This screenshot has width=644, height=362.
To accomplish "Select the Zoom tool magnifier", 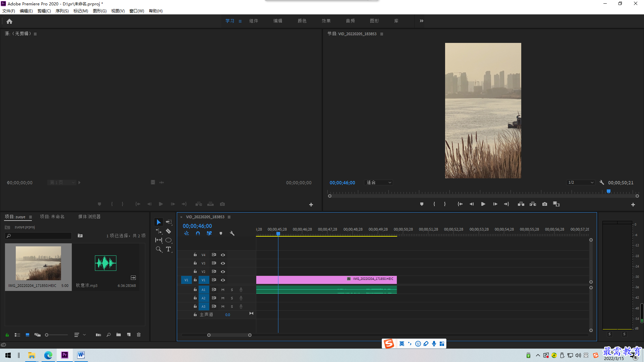I will point(159,249).
